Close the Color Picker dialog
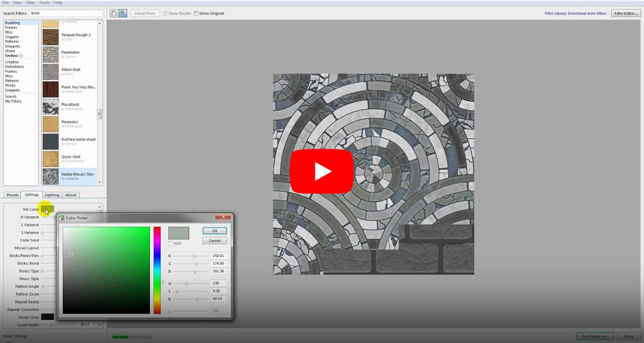This screenshot has height=343, width=644. coord(223,217)
